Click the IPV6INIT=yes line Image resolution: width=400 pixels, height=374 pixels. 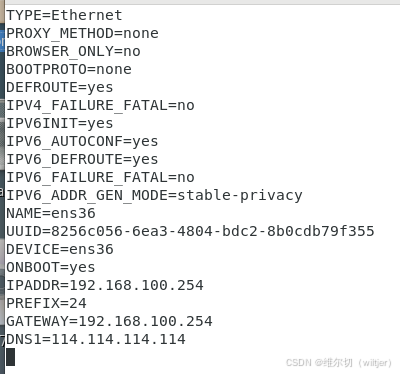click(60, 124)
